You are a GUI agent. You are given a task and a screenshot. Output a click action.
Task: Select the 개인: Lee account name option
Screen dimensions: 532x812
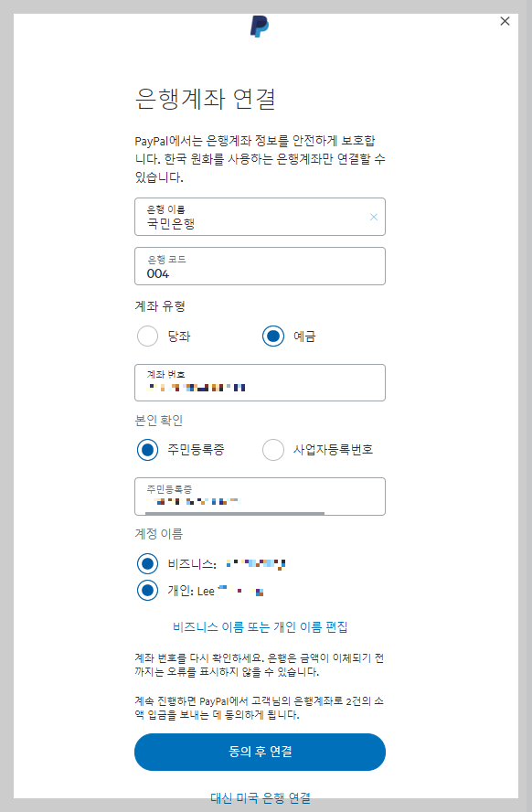tap(147, 591)
